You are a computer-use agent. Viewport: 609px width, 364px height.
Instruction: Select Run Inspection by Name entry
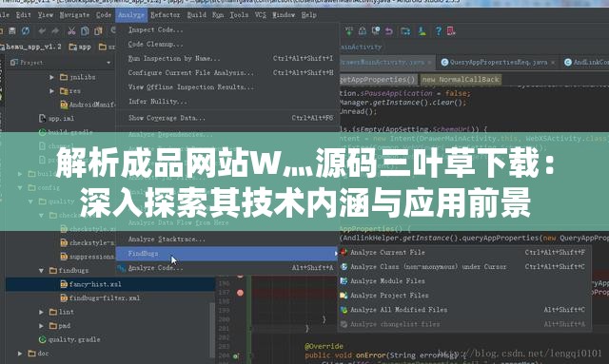[227, 58]
